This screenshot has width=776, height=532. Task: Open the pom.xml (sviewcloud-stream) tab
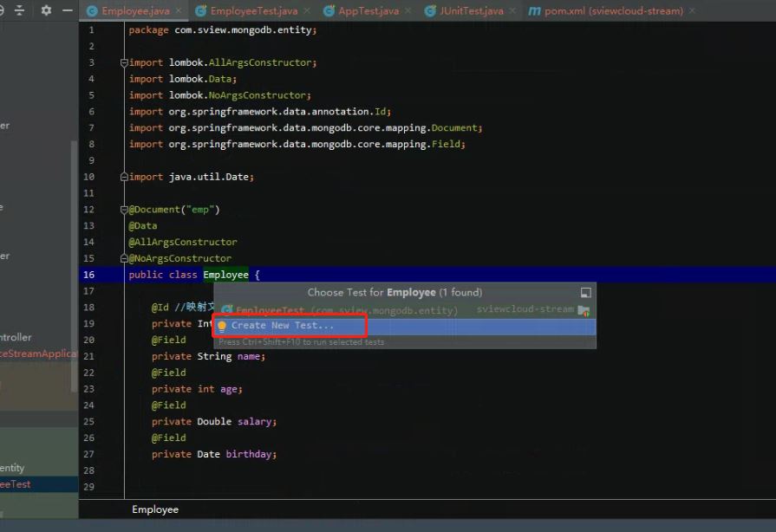coord(613,11)
